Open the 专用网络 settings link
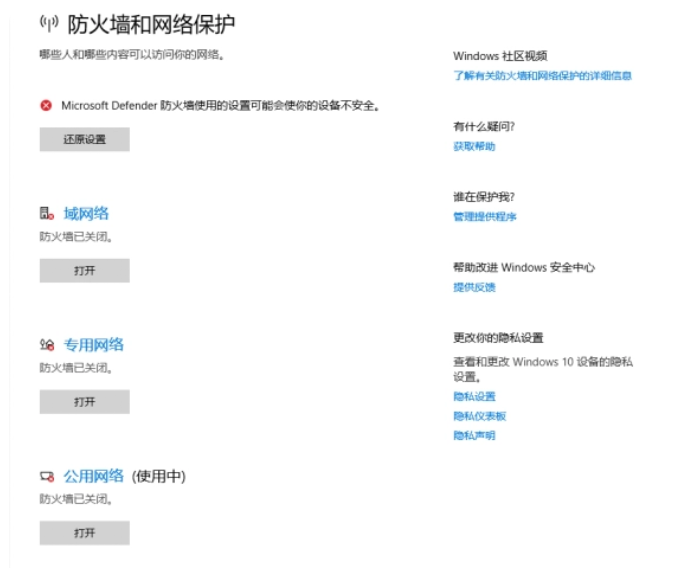Image resolution: width=675 pixels, height=568 pixels. 93,345
